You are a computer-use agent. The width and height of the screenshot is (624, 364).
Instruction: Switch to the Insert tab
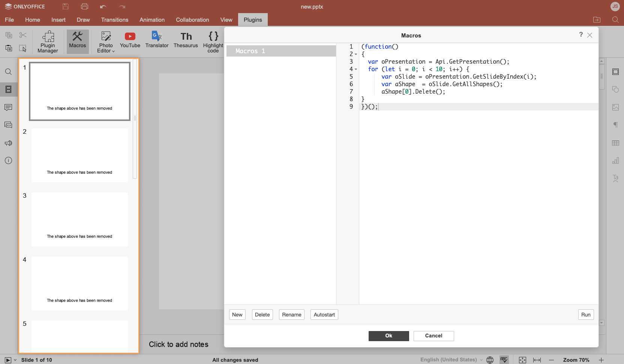(x=58, y=20)
